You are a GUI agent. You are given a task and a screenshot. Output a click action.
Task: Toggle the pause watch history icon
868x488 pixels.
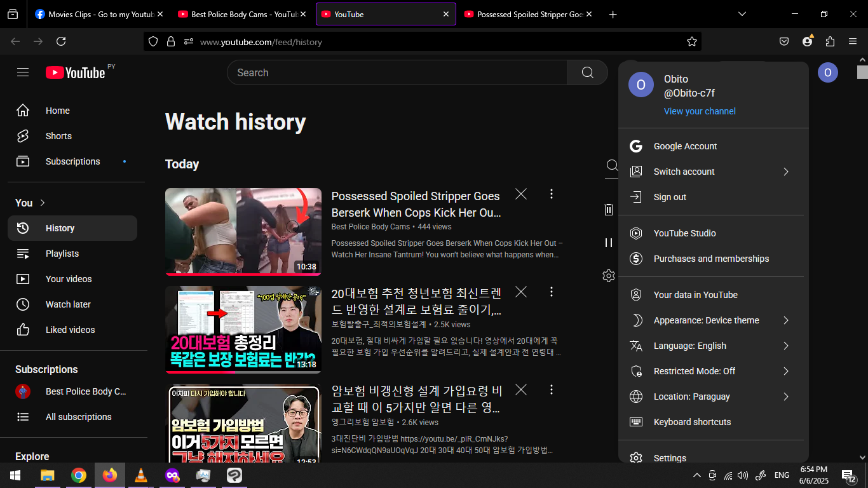click(609, 243)
